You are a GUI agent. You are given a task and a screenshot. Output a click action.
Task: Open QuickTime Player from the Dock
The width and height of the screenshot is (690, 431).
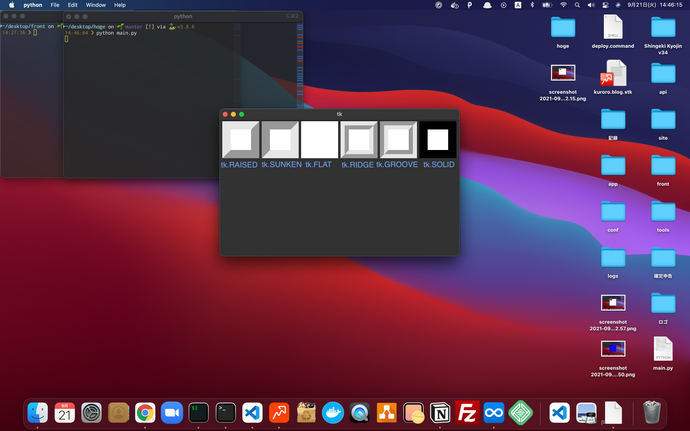tap(360, 413)
